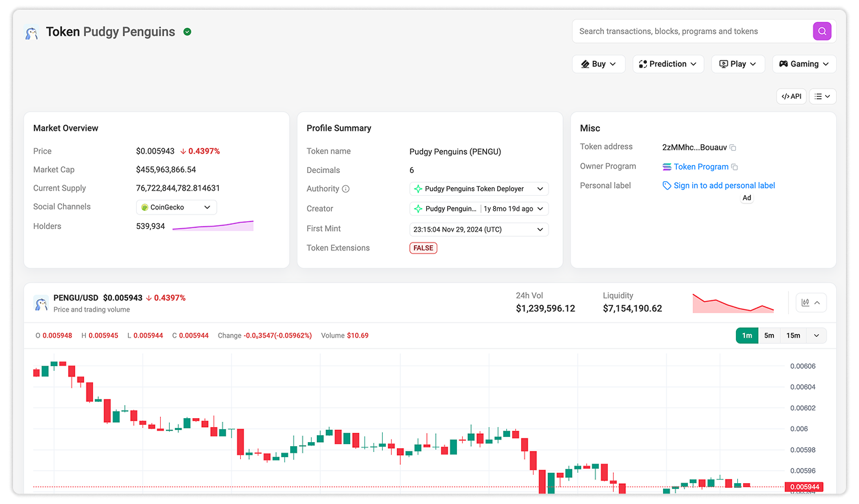The image size is (859, 504).
Task: Click the chart toggle candlestick icon
Action: point(805,303)
